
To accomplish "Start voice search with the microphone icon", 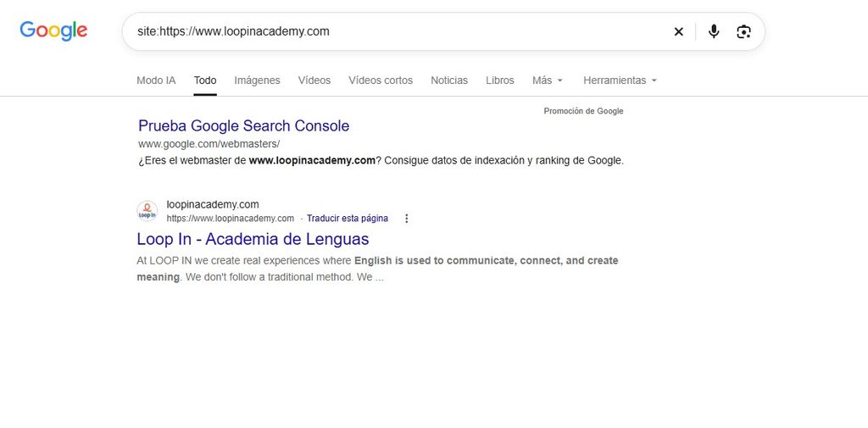I will (x=714, y=31).
